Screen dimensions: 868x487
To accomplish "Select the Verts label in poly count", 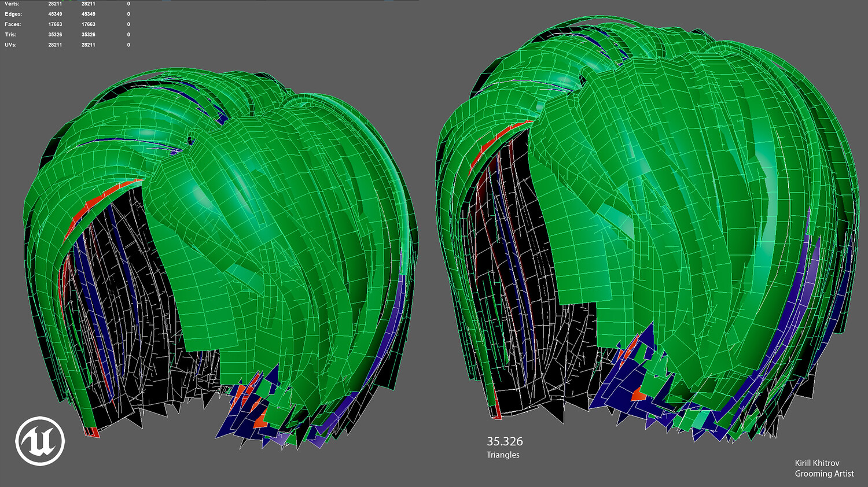I will tap(12, 4).
